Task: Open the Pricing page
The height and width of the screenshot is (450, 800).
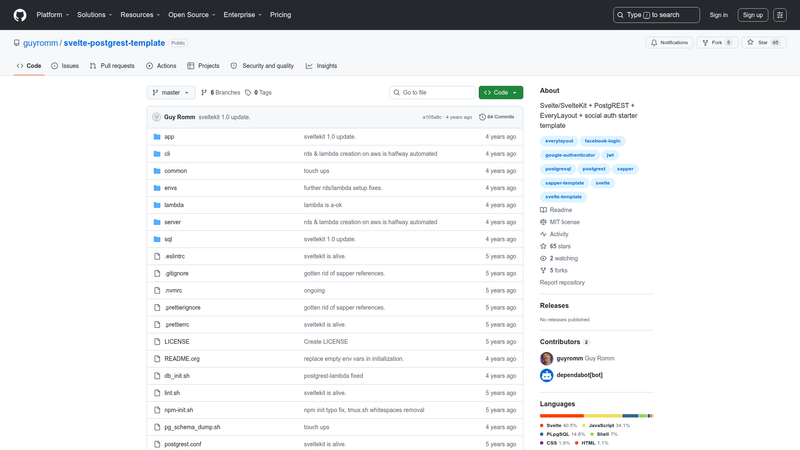Action: coord(281,15)
